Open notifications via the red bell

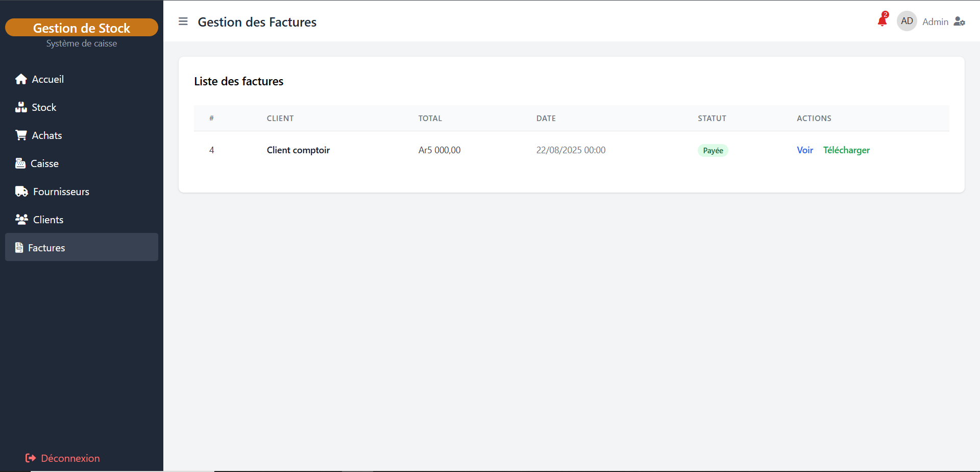(882, 21)
